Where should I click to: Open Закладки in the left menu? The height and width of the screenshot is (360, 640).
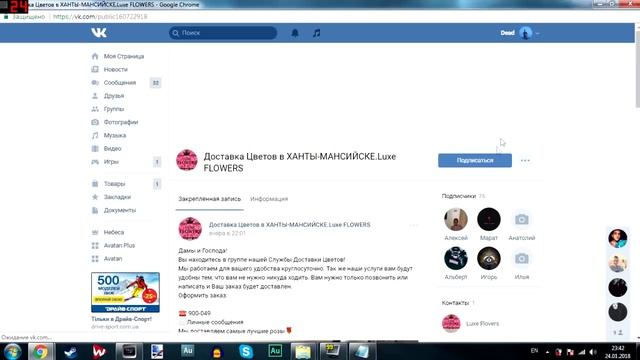point(117,197)
